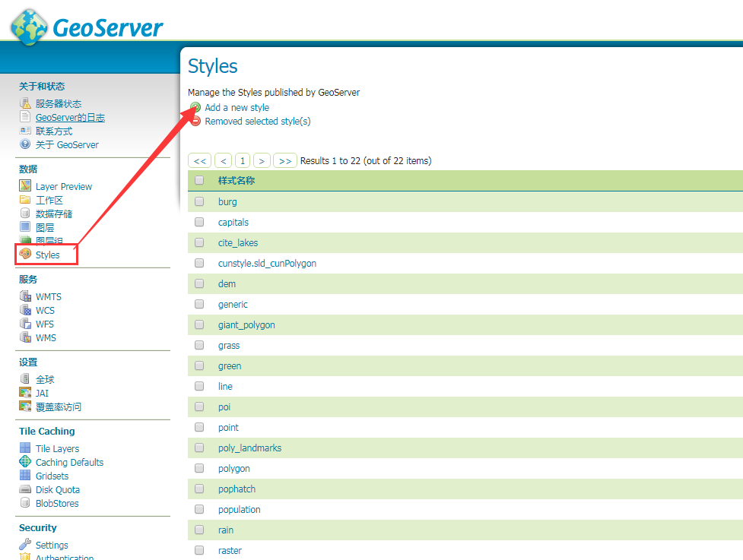
Task: Check the raster style checkbox
Action: tap(199, 550)
